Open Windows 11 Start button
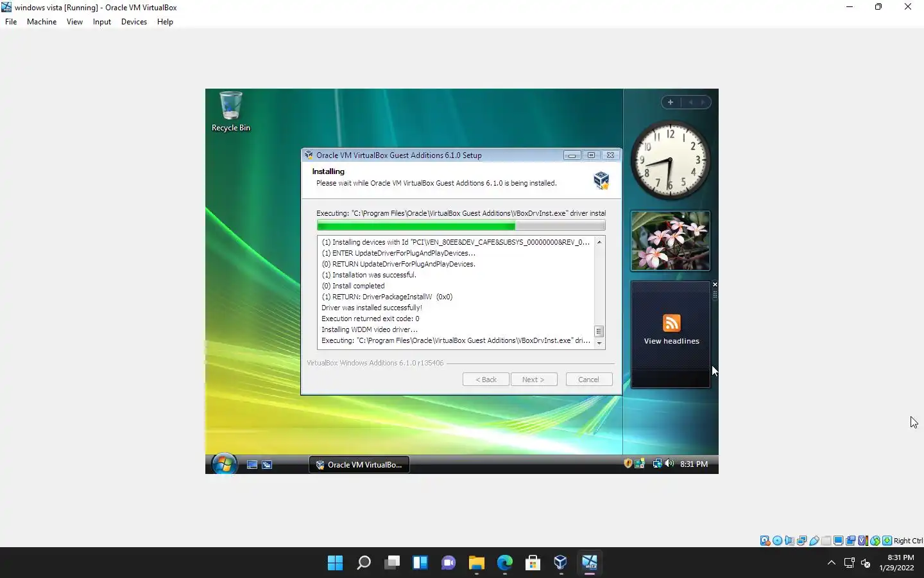This screenshot has height=578, width=924. coord(335,563)
